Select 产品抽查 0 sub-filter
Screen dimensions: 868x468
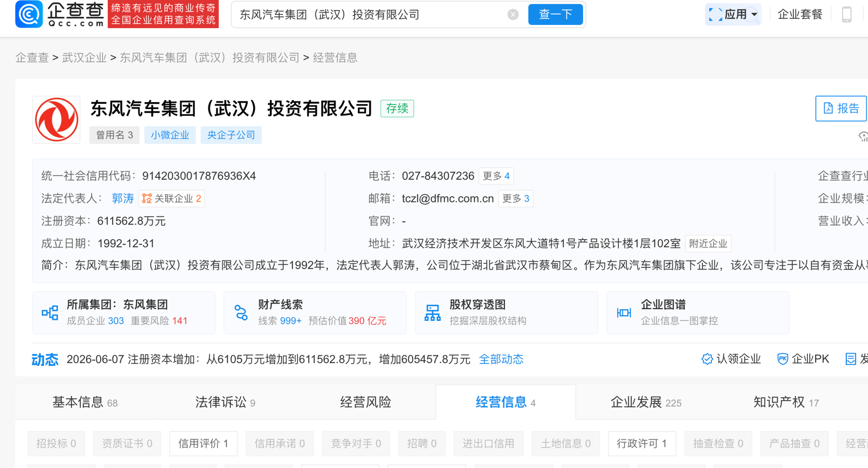[x=794, y=444]
